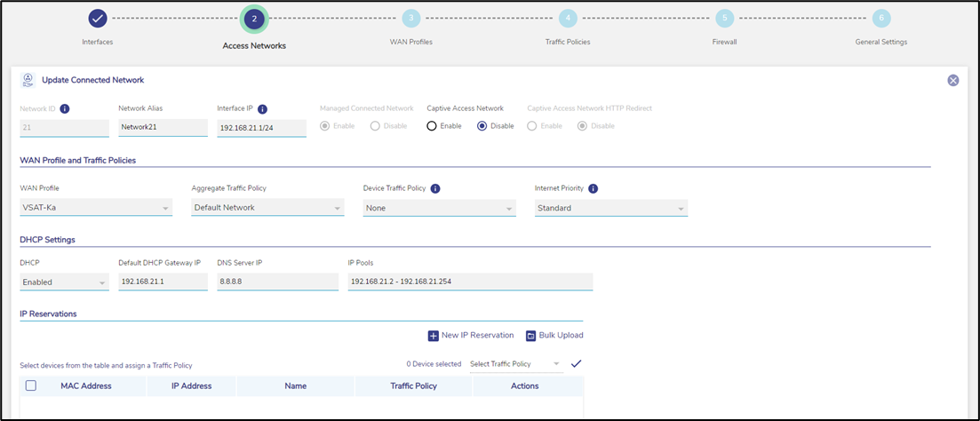Click the Bulk Upload icon
This screenshot has height=421, width=980.
[531, 336]
